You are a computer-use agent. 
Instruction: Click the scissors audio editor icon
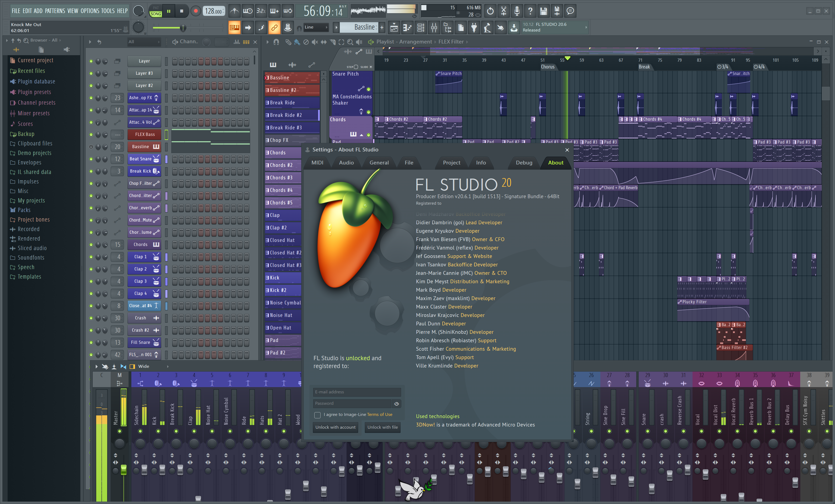coord(504,11)
